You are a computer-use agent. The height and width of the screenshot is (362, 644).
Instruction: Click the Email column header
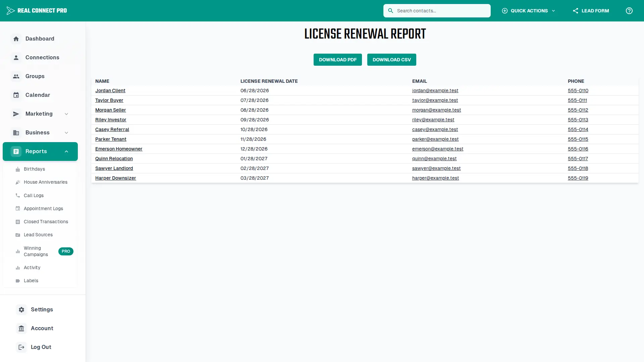click(x=419, y=81)
